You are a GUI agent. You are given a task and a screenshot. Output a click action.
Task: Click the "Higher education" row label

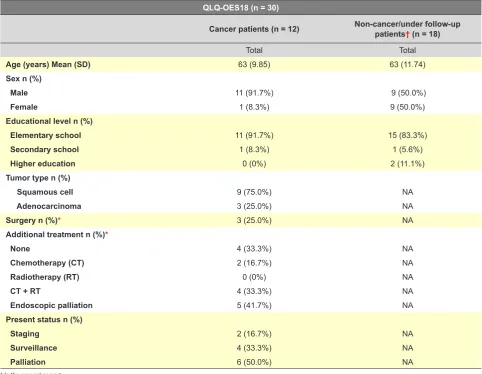pyautogui.click(x=43, y=164)
